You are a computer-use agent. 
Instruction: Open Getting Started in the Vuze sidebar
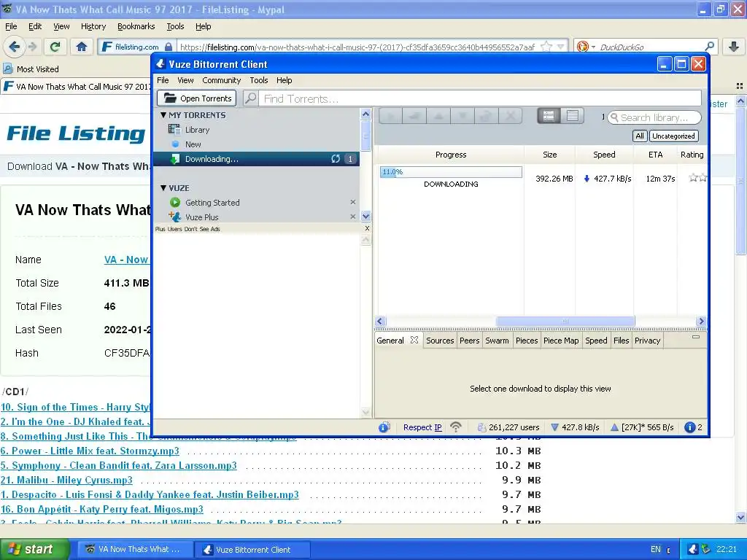click(x=212, y=203)
